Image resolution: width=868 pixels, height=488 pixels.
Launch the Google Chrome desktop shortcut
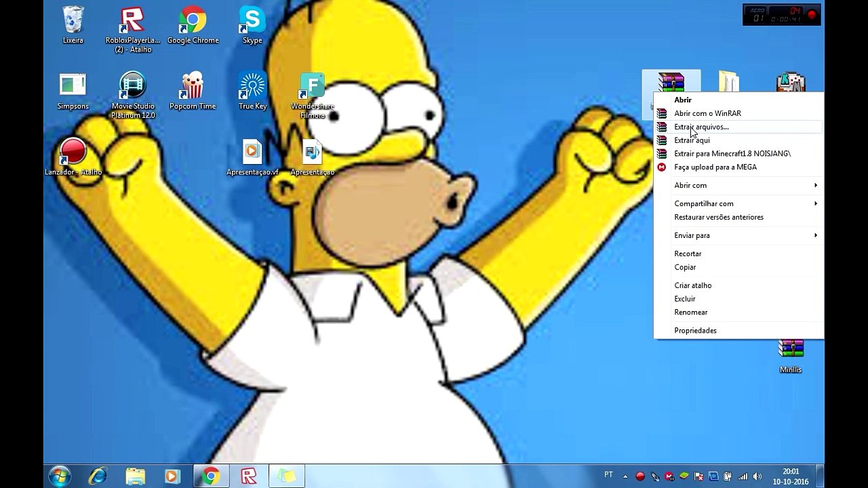[x=193, y=25]
